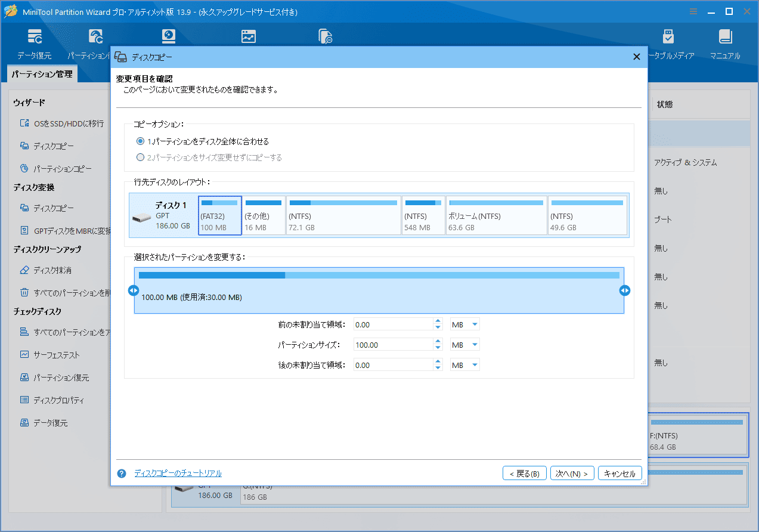The height and width of the screenshot is (532, 759).
Task: Choose Wipe Disk in sidebar
Action: [x=46, y=270]
